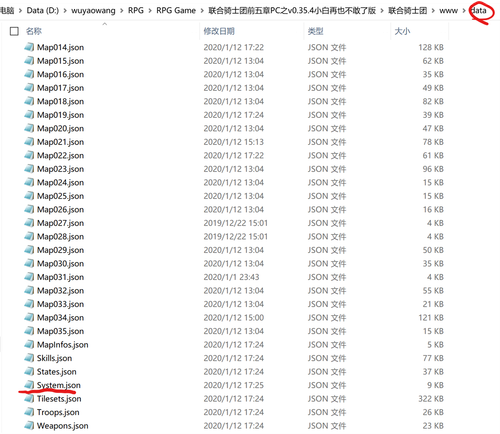Click the Map031.json file icon

coord(29,277)
